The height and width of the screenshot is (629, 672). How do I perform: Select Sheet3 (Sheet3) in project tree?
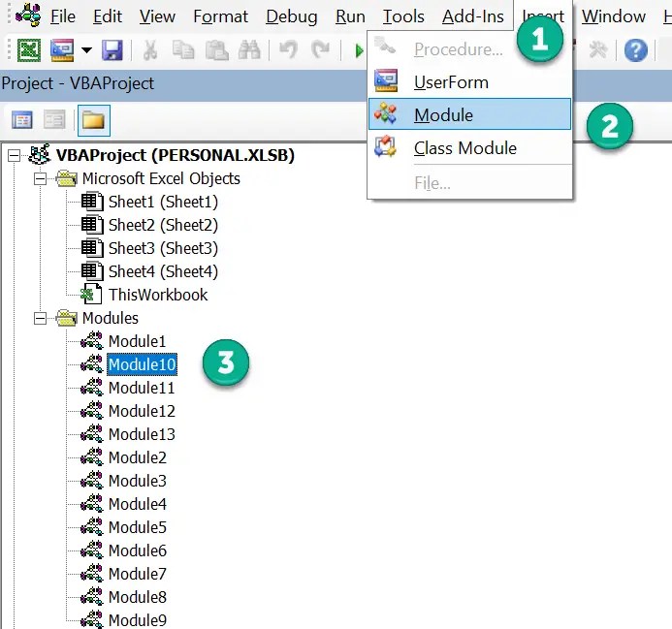click(x=163, y=248)
